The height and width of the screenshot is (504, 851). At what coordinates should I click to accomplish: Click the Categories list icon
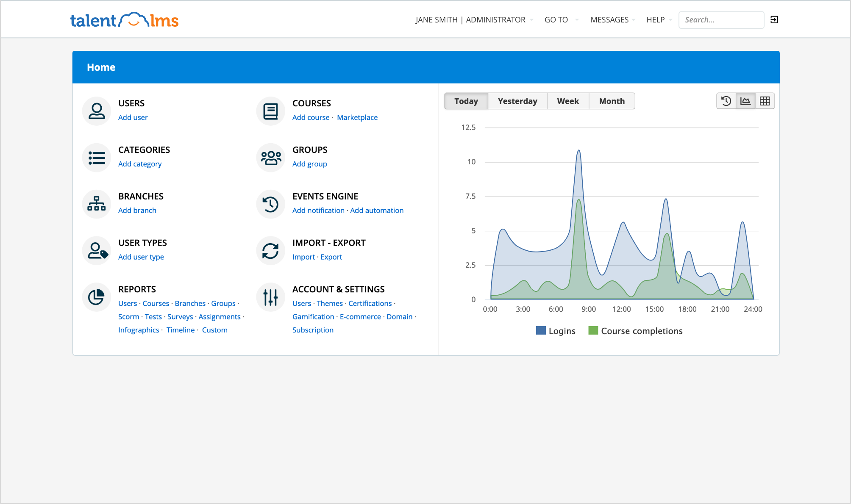pyautogui.click(x=97, y=158)
